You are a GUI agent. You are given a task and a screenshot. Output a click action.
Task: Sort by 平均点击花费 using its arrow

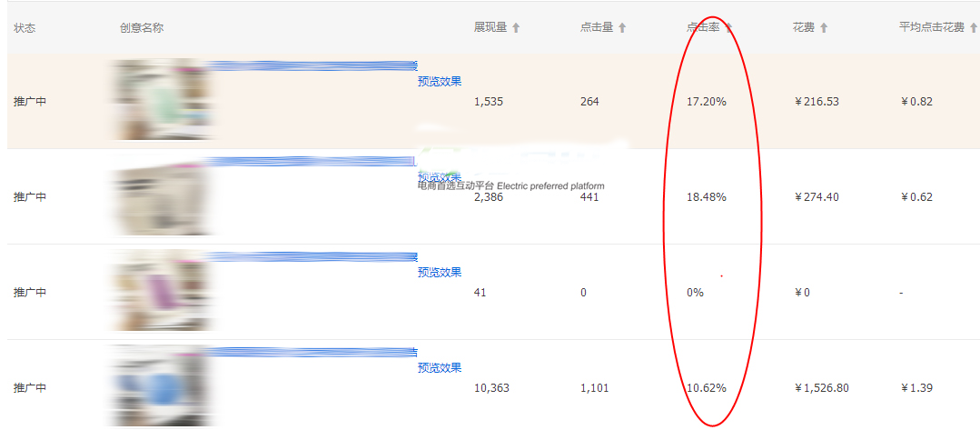point(972,28)
